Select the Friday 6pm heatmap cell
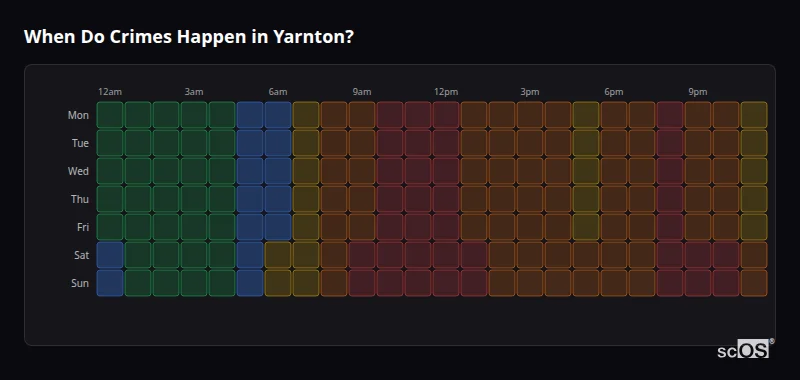The image size is (800, 380). pyautogui.click(x=614, y=227)
